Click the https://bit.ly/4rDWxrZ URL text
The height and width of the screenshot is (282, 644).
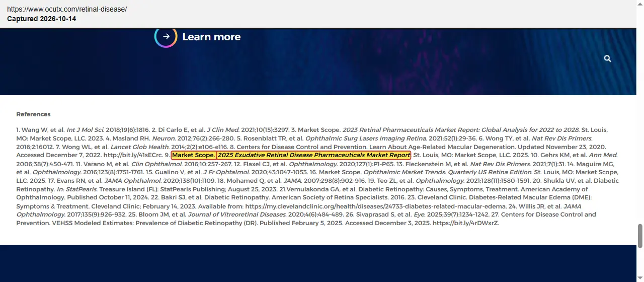pyautogui.click(x=466, y=223)
